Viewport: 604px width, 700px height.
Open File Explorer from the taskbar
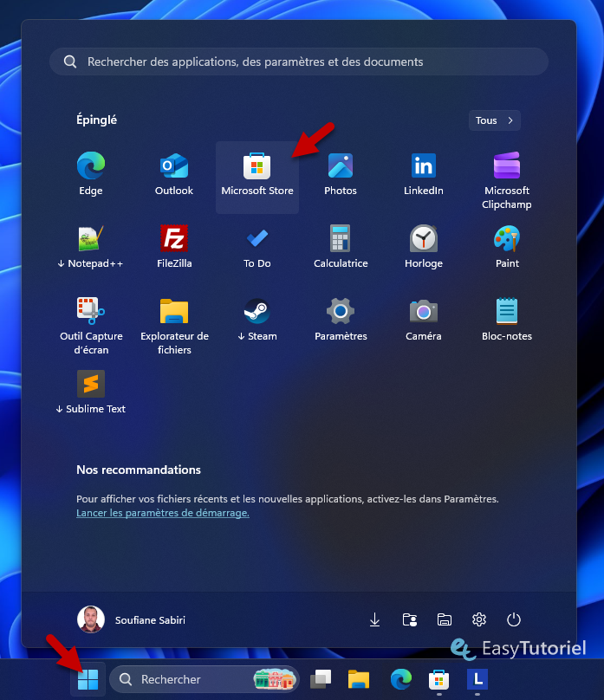point(359,679)
